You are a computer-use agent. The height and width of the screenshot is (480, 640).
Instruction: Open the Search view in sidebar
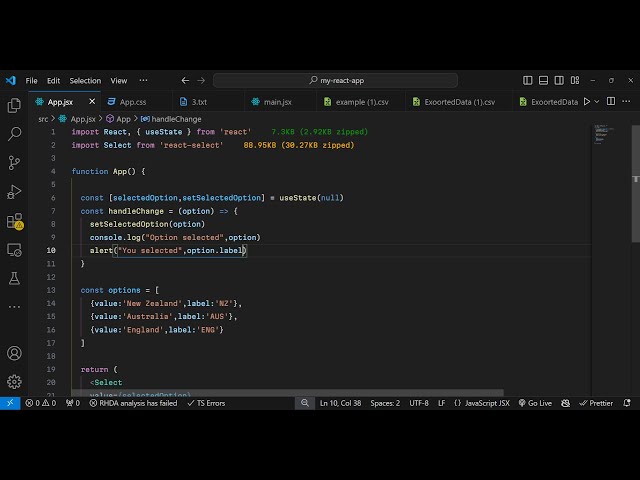pos(14,133)
